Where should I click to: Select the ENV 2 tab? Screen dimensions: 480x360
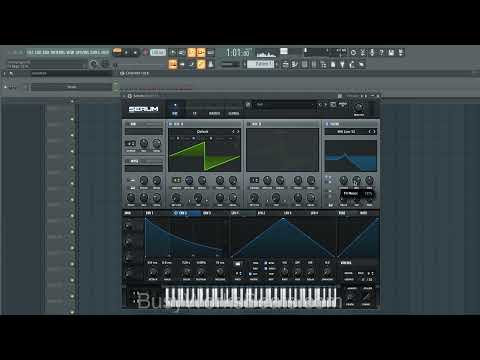pos(183,213)
